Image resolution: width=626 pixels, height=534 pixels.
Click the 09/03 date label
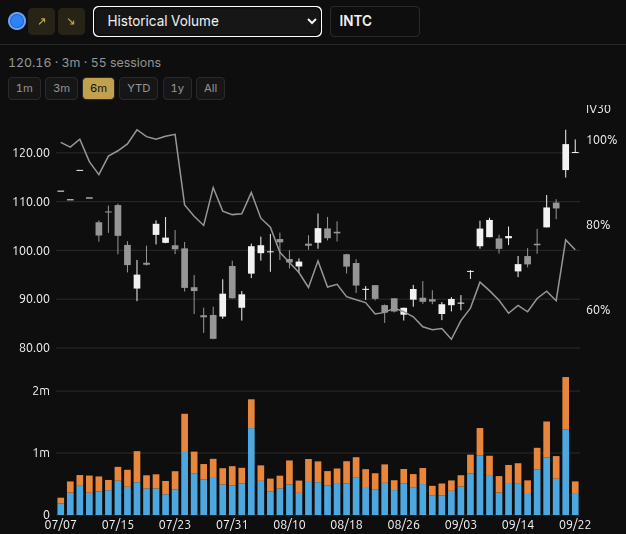click(x=461, y=524)
